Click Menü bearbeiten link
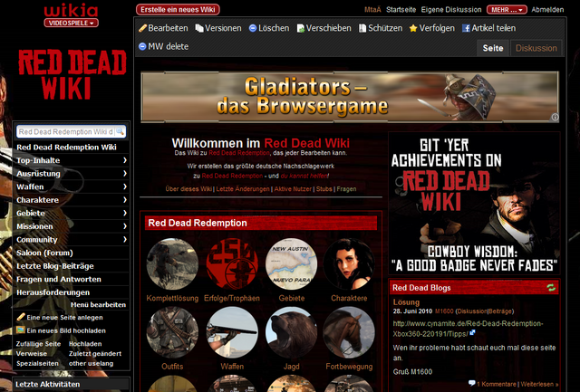 coord(98,305)
